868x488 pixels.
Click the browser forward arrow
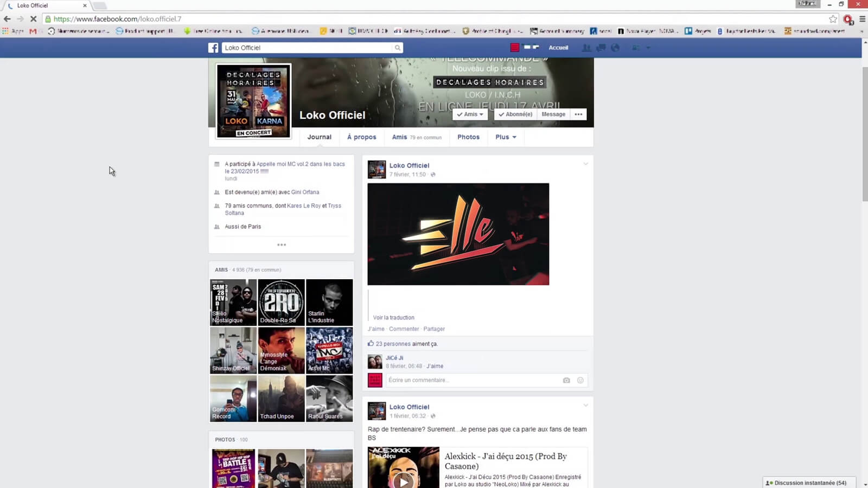pyautogui.click(x=20, y=19)
